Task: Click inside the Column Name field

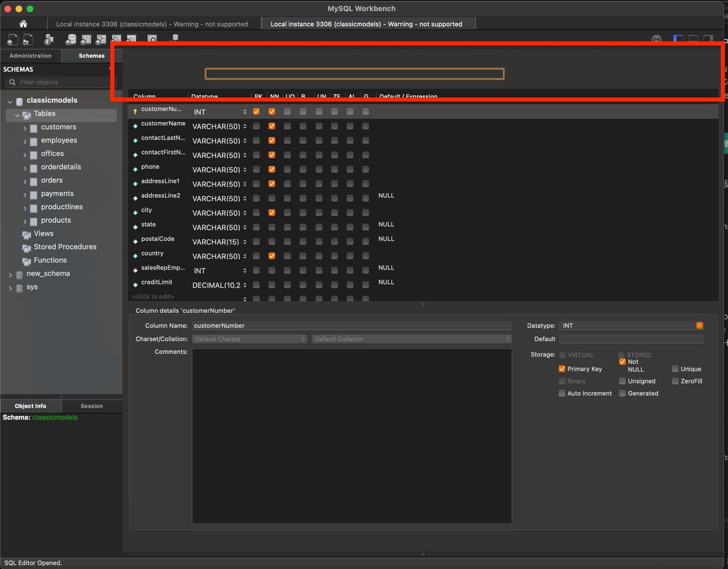Action: point(351,325)
